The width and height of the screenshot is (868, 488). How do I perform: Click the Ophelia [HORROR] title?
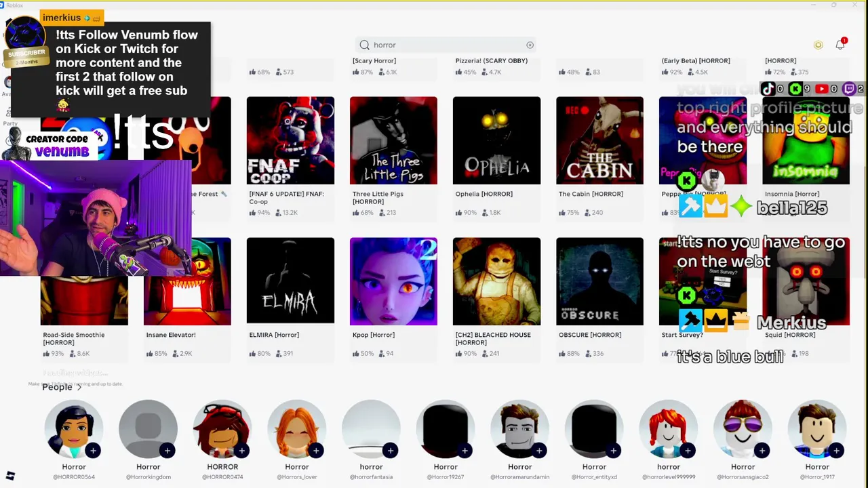tap(484, 194)
